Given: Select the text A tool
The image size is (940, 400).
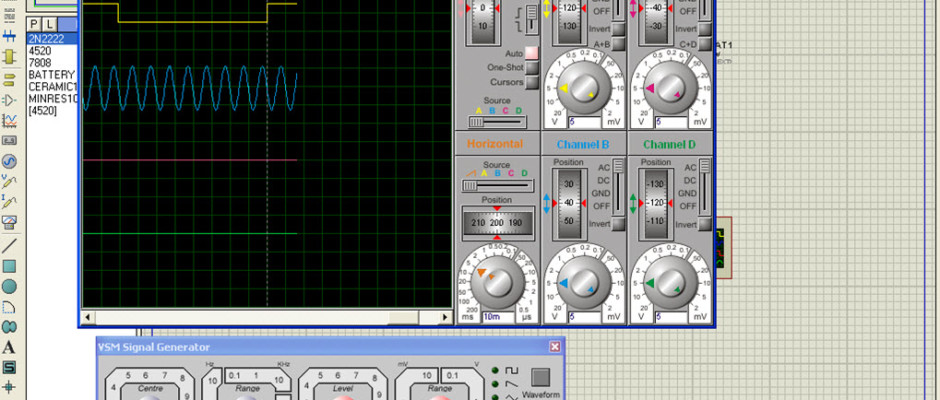Looking at the screenshot, I should pos(10,347).
